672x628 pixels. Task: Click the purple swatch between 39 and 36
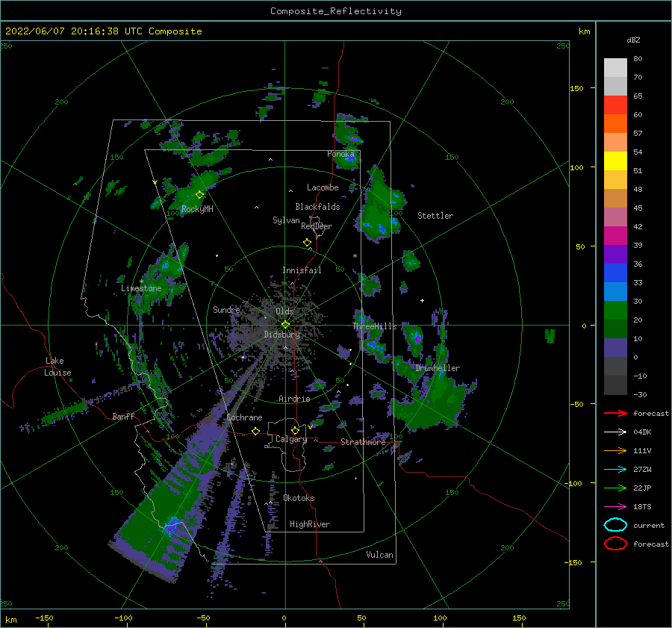point(615,254)
